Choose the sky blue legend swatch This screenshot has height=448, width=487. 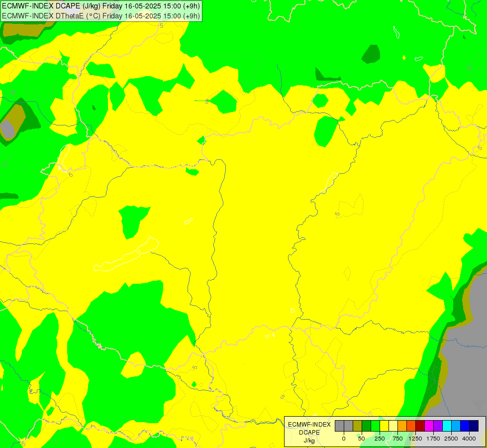coord(456,426)
